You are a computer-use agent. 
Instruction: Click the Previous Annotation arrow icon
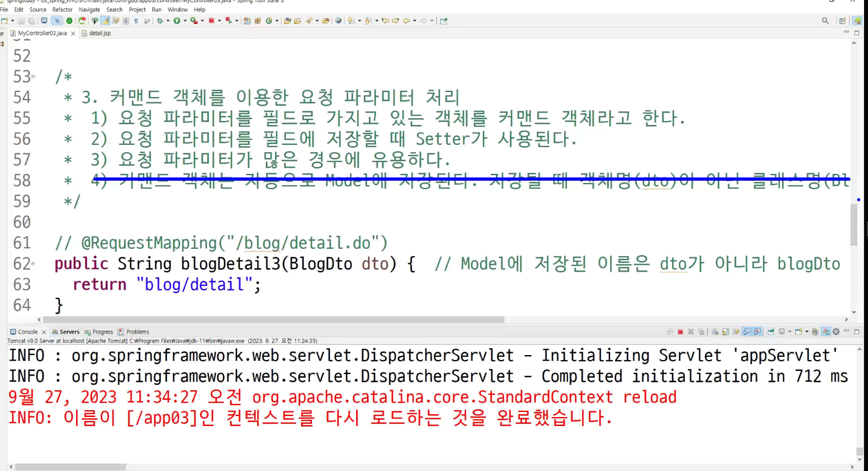click(368, 20)
